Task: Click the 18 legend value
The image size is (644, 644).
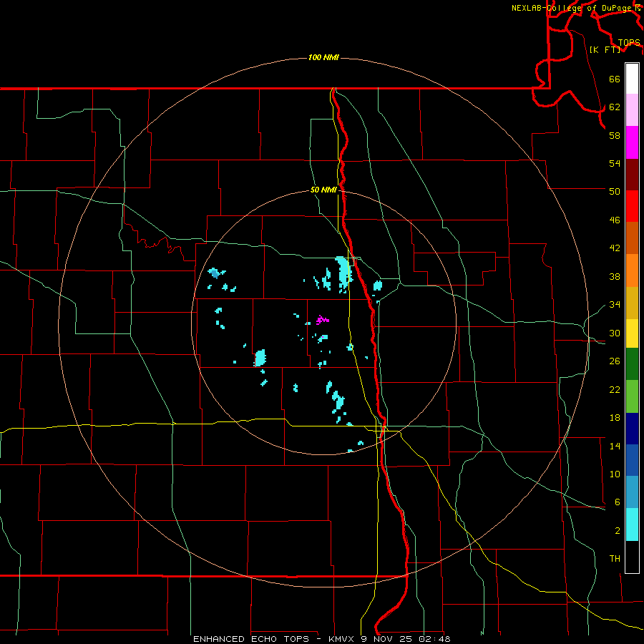Action: pyautogui.click(x=615, y=418)
